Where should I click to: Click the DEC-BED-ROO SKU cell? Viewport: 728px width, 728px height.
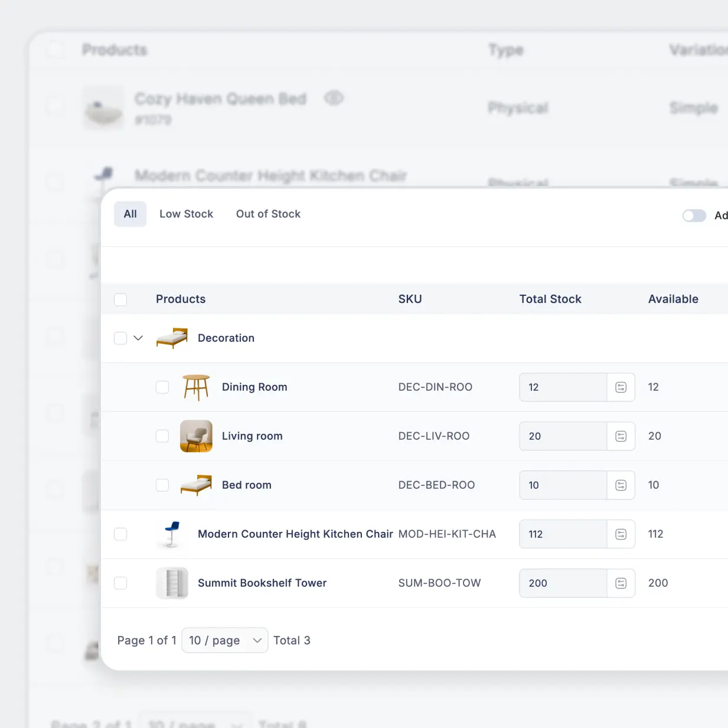point(436,485)
